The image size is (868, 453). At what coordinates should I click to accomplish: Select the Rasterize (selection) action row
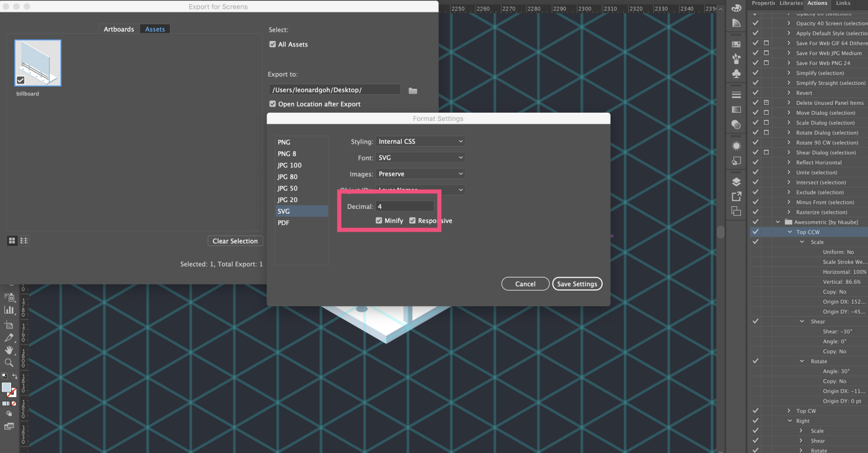tap(809, 212)
